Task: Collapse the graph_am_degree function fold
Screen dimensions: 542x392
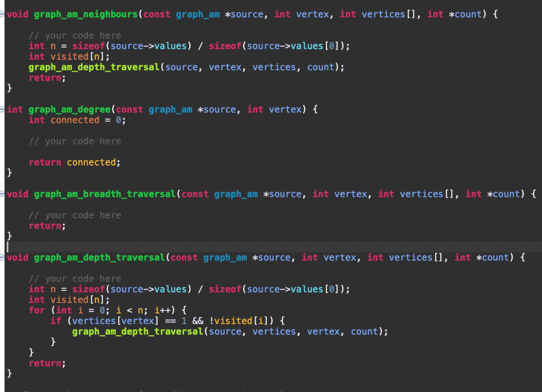Action: 2,109
